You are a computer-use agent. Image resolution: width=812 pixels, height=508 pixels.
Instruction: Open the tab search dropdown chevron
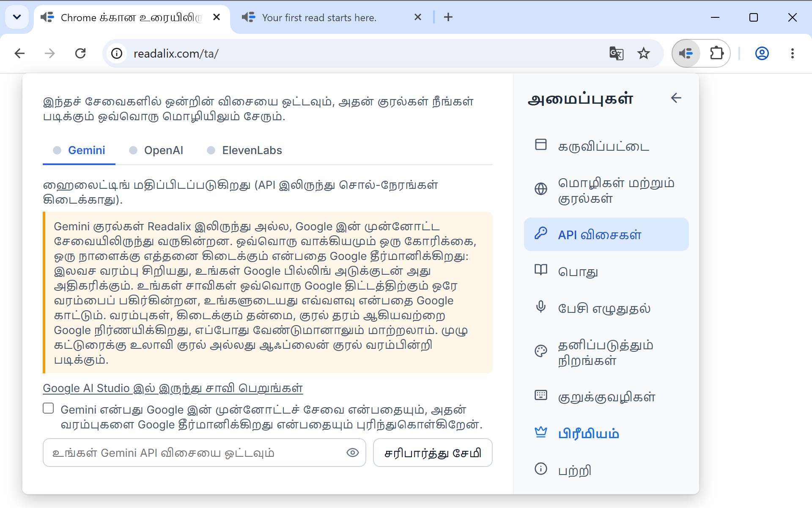pyautogui.click(x=17, y=17)
